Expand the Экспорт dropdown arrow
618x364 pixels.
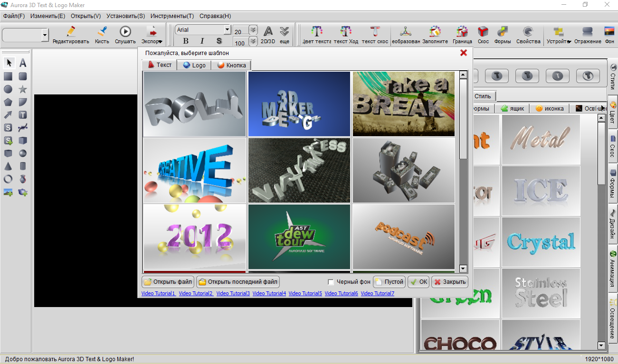[160, 41]
